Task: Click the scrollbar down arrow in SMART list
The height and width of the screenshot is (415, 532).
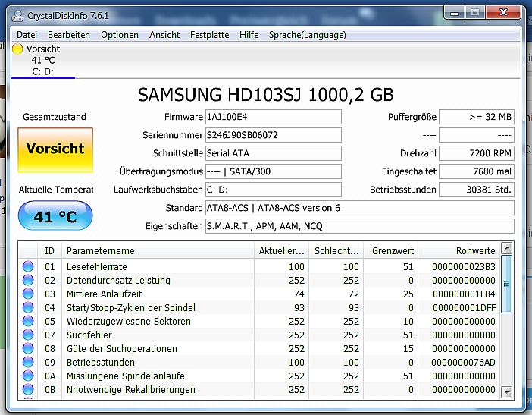Action: [x=506, y=392]
